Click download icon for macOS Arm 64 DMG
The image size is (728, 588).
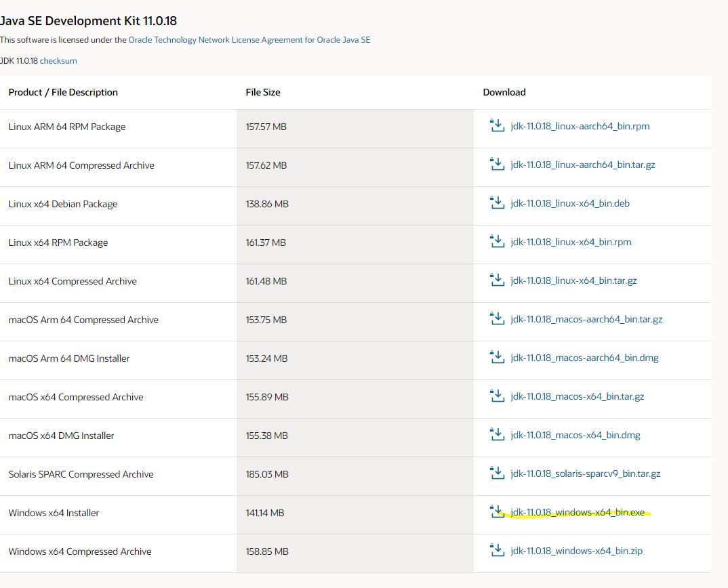pos(498,358)
